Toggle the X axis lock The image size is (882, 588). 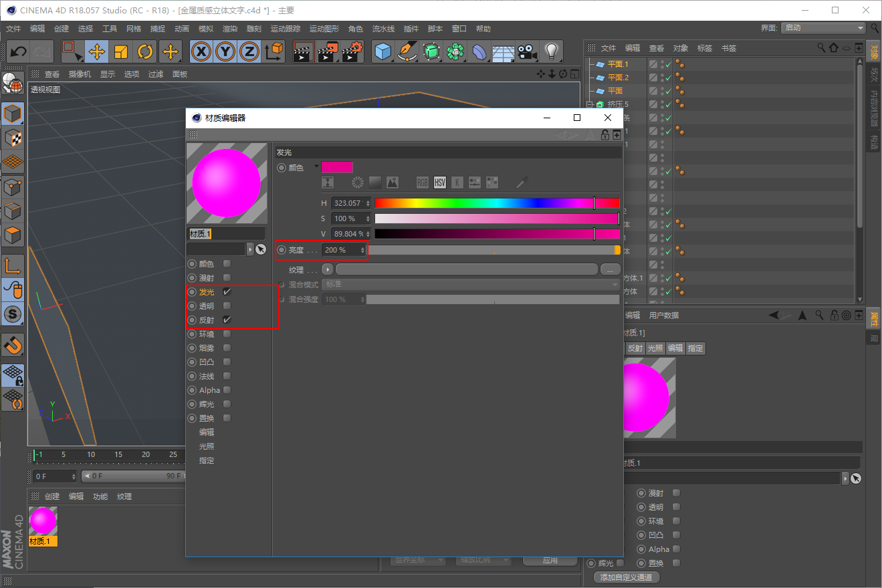click(201, 51)
